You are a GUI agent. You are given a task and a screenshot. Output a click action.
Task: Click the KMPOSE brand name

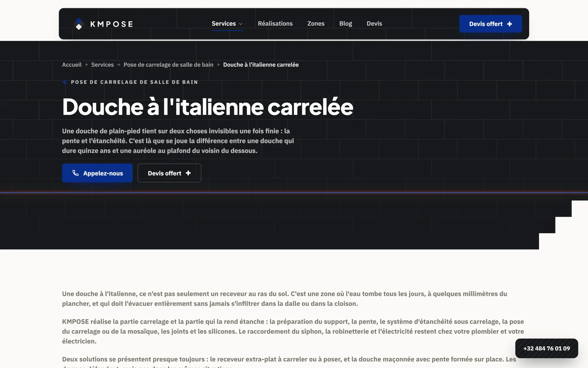coord(112,24)
